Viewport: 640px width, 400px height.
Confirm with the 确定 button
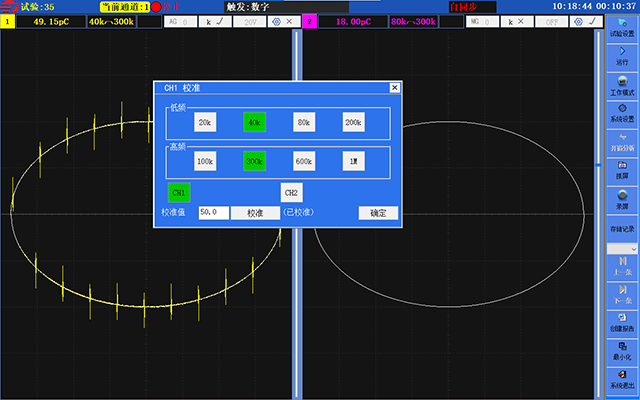pyautogui.click(x=378, y=213)
